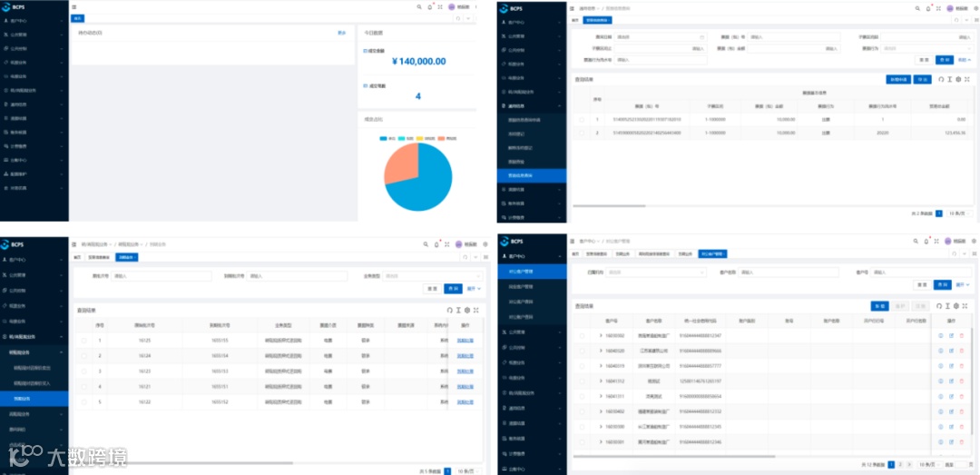Click fullscreen icon above the two-row result table
980x475 pixels.
click(967, 80)
